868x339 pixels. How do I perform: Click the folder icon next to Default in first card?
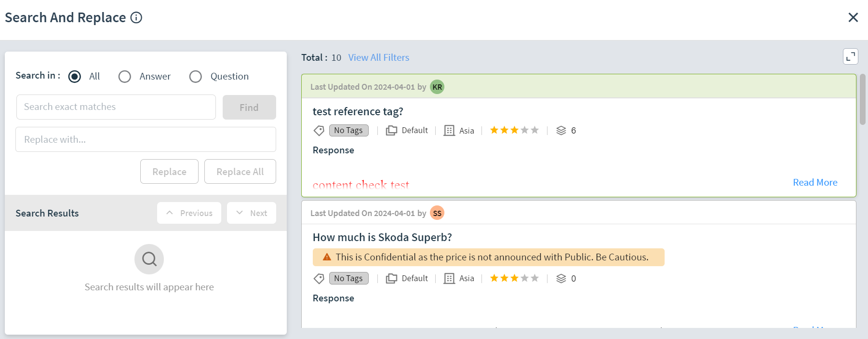point(391,131)
